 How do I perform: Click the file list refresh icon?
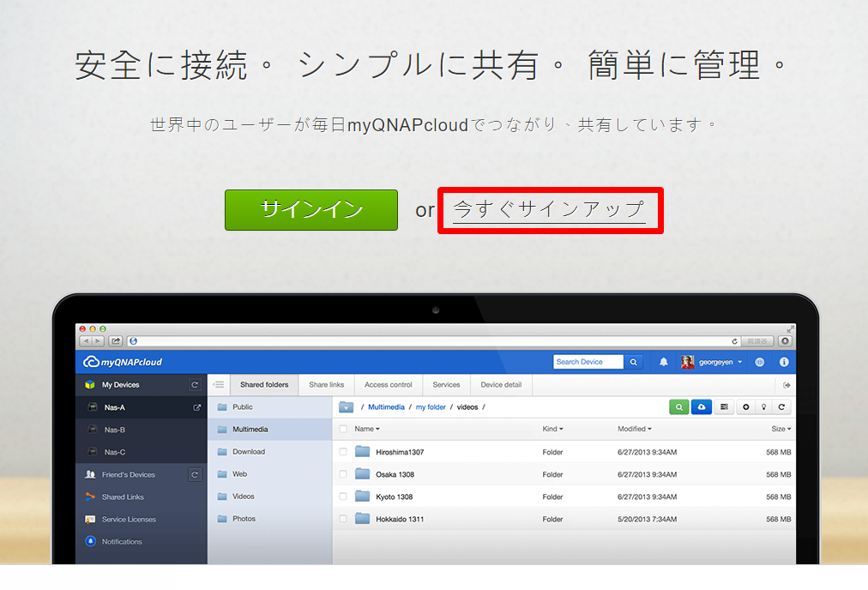coord(781,406)
